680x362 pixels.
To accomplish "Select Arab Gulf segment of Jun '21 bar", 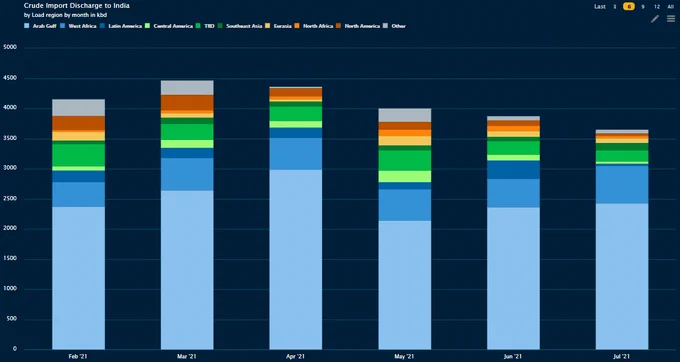I will coord(513,278).
